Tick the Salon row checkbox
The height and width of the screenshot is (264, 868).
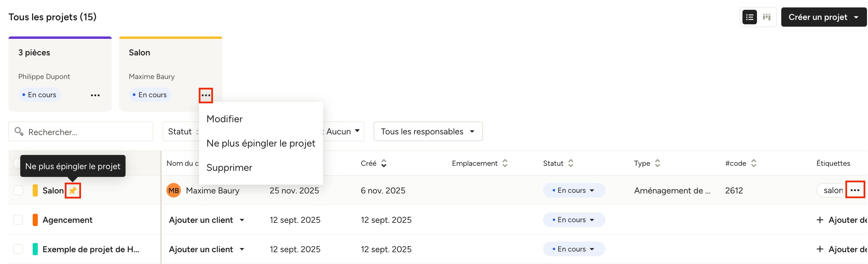(x=18, y=190)
